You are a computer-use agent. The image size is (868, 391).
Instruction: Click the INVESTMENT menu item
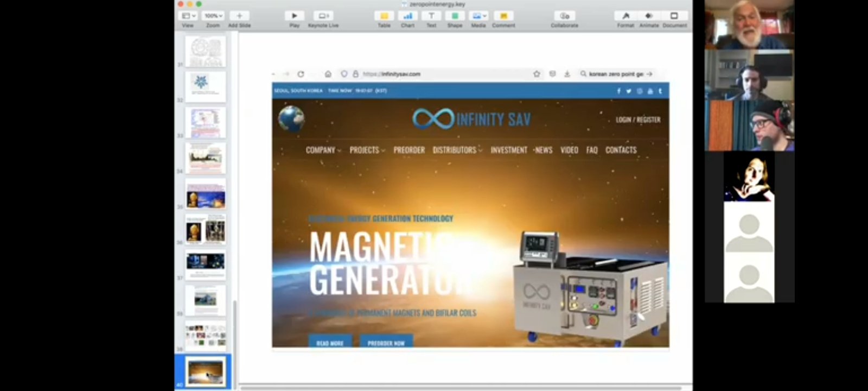(509, 150)
